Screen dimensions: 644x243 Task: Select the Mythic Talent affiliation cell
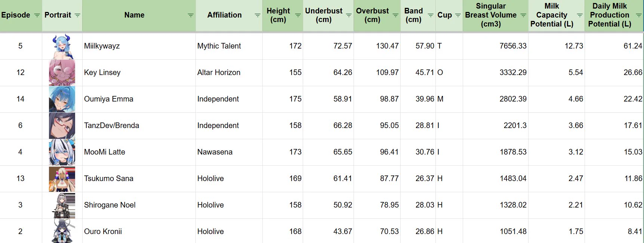coord(229,46)
